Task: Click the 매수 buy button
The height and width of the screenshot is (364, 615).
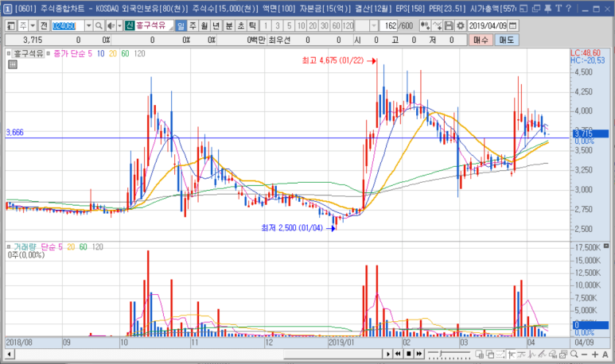Action: point(481,40)
